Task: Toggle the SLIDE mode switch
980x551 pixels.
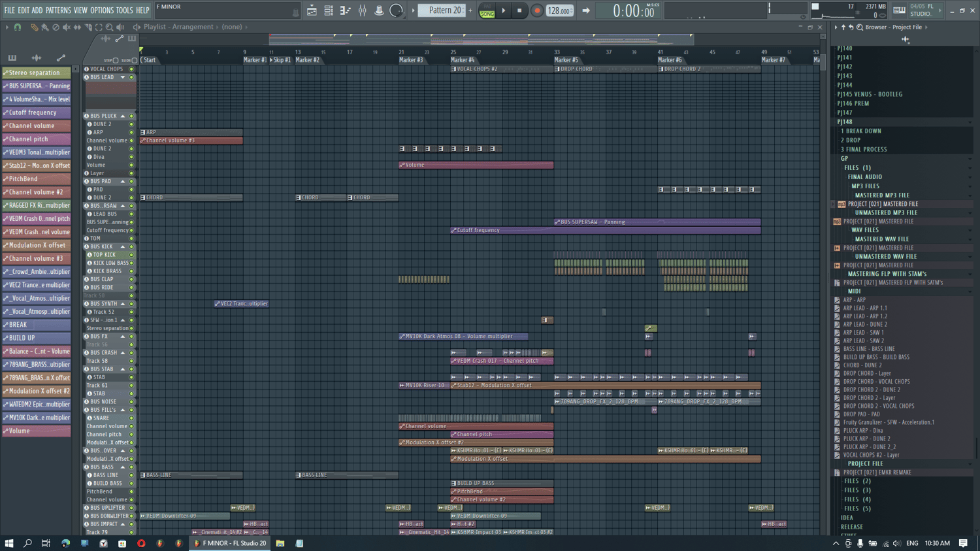Action: pyautogui.click(x=135, y=60)
